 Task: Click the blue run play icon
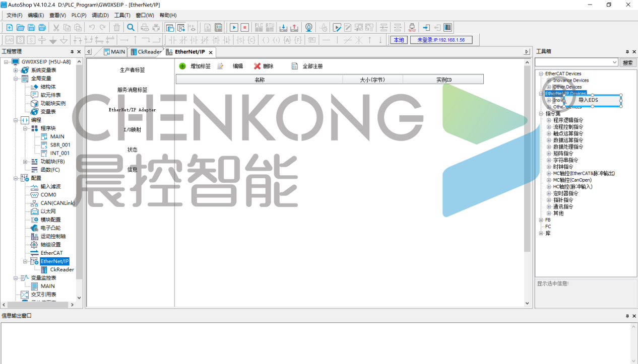pyautogui.click(x=233, y=27)
